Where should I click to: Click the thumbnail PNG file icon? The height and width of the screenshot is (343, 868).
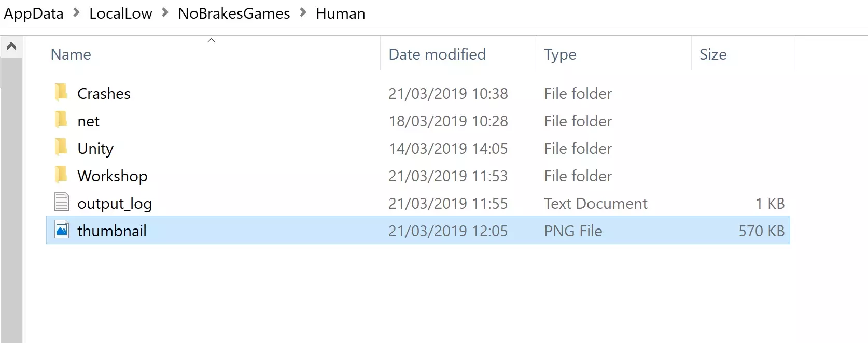62,230
